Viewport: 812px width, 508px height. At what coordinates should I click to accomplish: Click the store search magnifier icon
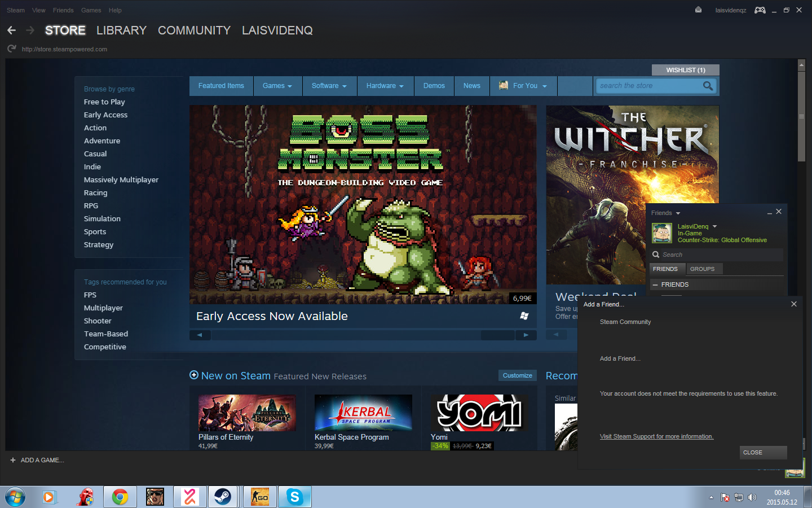[708, 86]
